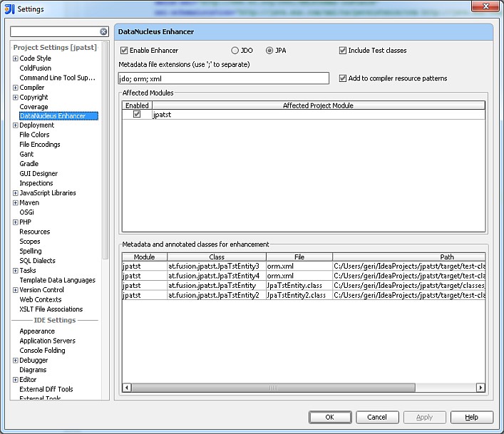Toggle Add to compiler resource patterns
Screen dimensions: 504x434
tap(343, 78)
